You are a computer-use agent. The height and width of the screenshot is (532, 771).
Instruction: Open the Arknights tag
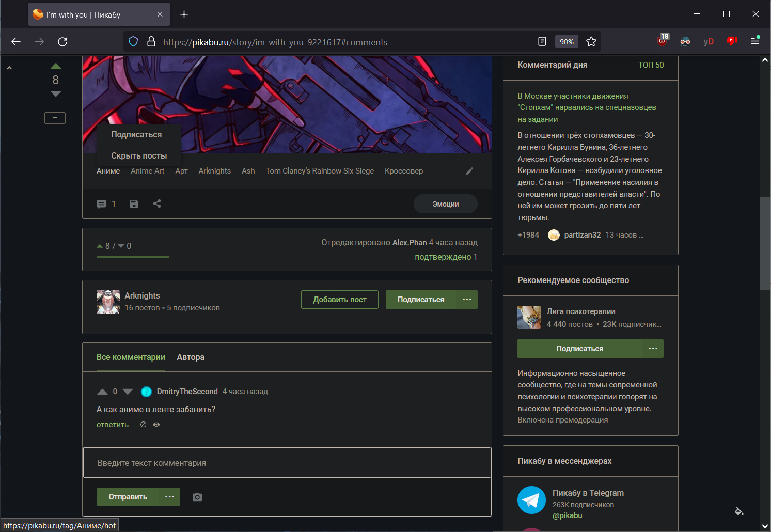[215, 171]
